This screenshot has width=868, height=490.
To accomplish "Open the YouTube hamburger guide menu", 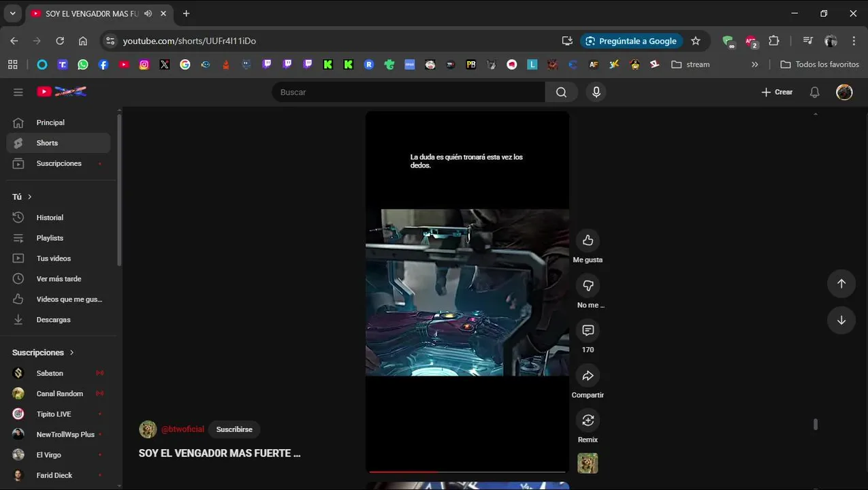I will coord(18,92).
